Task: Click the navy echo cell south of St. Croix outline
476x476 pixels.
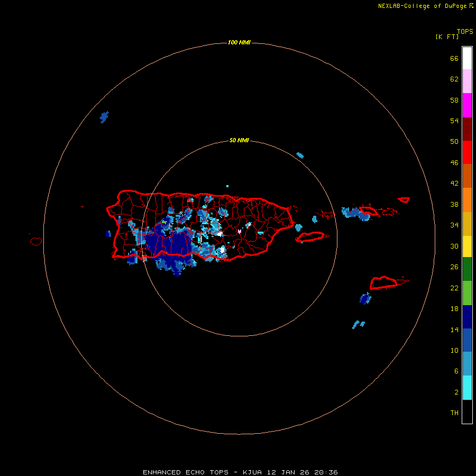Action: click(x=365, y=298)
